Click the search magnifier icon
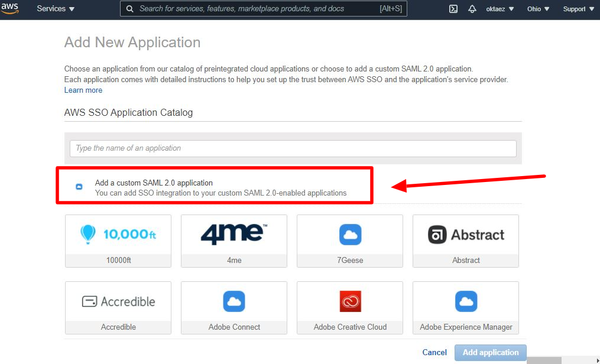 coord(129,9)
